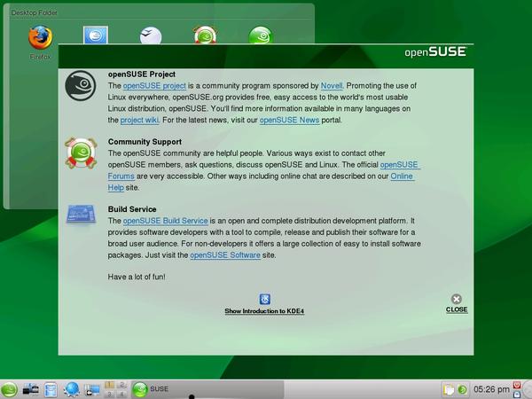Open Firefox icon in Desktop Folder
The width and height of the screenshot is (532, 399).
41,37
